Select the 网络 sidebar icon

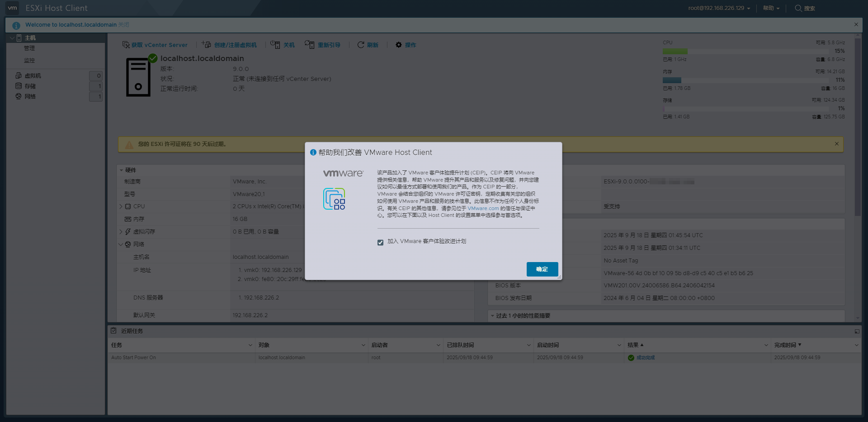18,96
